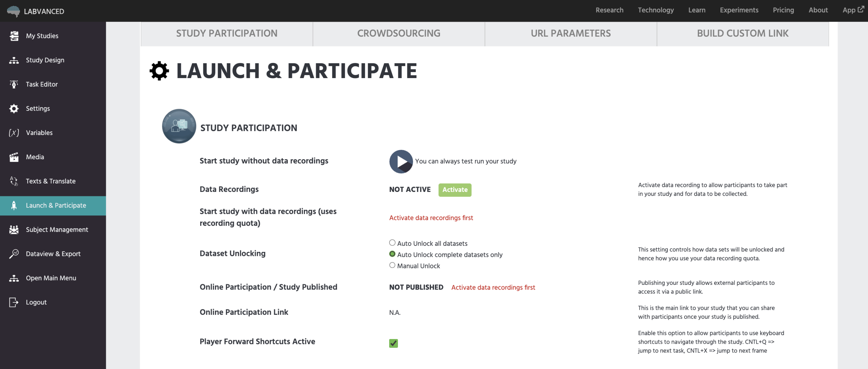Select Auto Unlock all datasets option

point(392,243)
